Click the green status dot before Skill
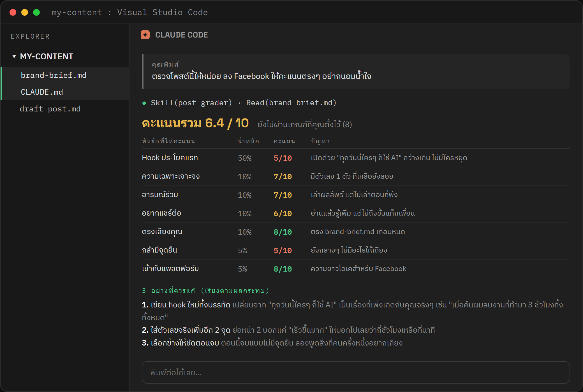Viewport: 583px width, 392px height. [x=144, y=103]
